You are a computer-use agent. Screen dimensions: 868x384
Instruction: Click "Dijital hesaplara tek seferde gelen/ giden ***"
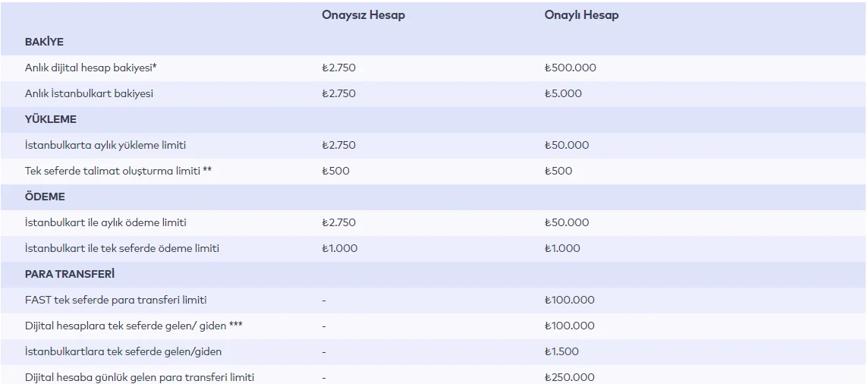pos(134,326)
